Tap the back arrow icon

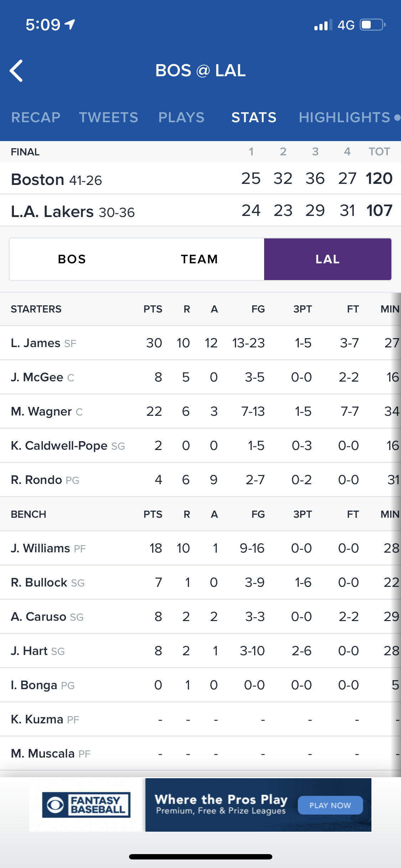[x=16, y=71]
